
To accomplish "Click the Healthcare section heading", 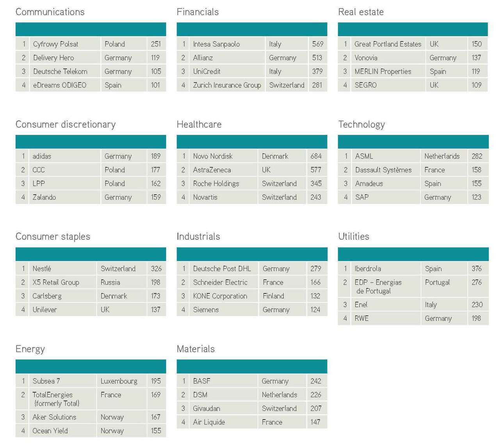I will click(199, 124).
